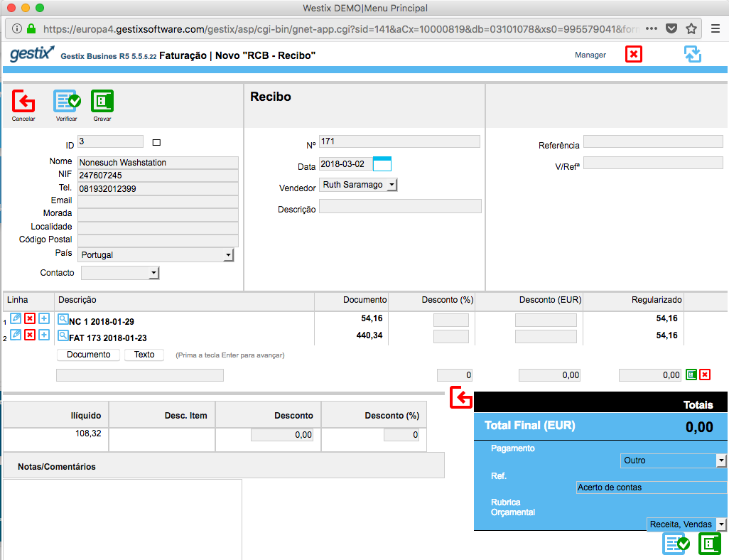Click the Verificar icon in top toolbar
729x560 pixels.
coord(67,101)
